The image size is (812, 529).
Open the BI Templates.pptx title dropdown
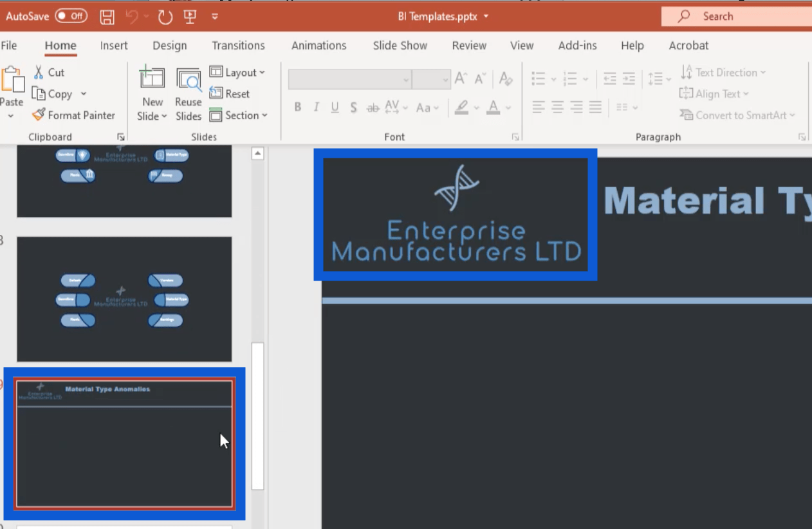coord(486,17)
